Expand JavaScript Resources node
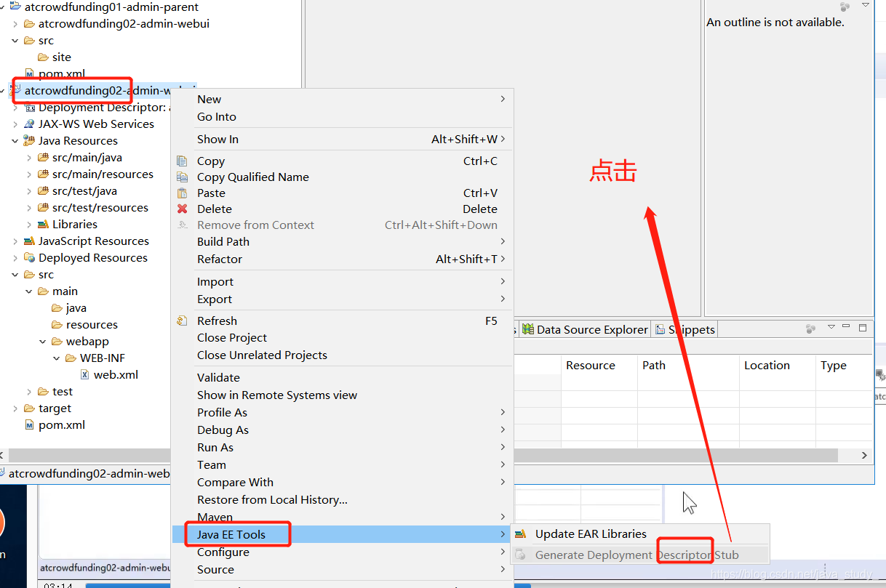 click(15, 241)
